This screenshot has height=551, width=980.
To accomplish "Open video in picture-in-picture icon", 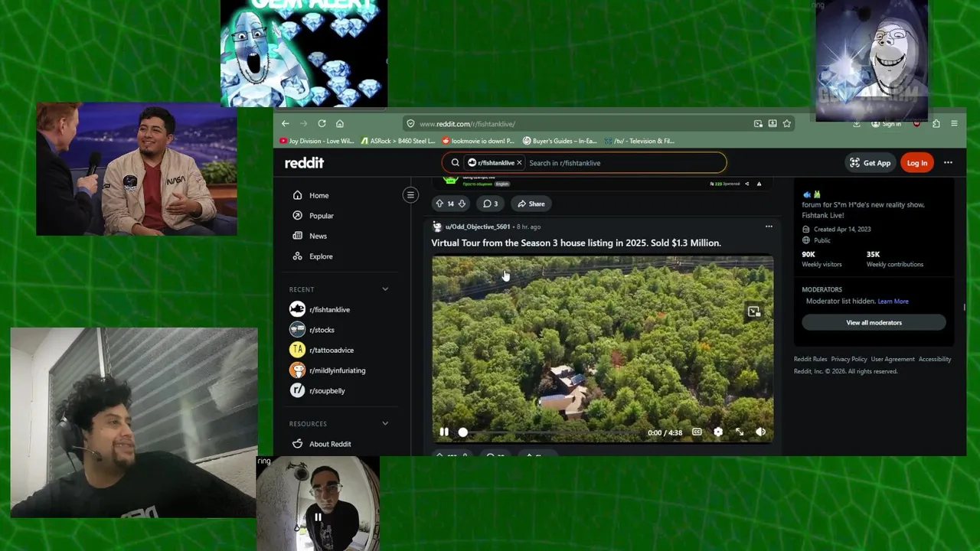I will tap(754, 311).
